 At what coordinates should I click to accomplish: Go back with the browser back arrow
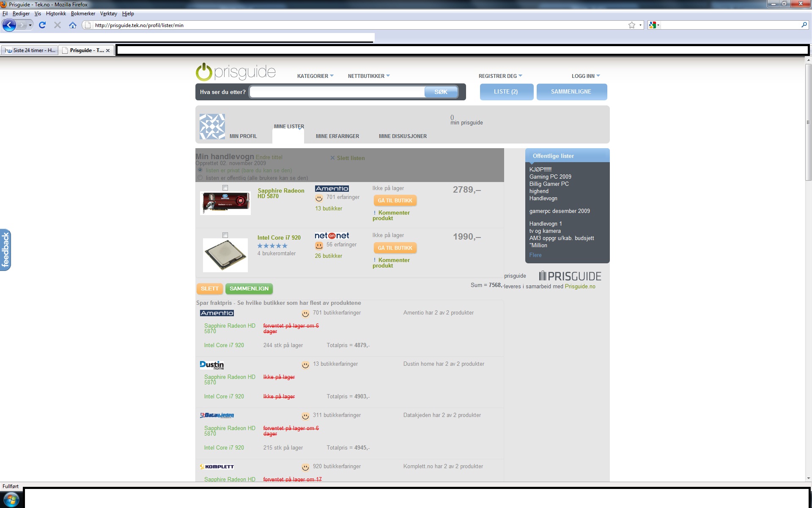tap(9, 25)
